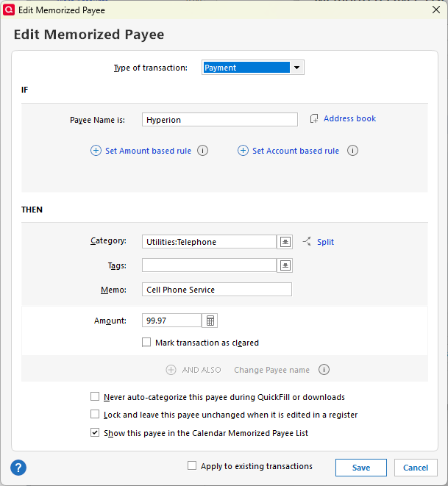Viewport: 448px width, 486px height.
Task: Click the Cancel button
Action: tap(416, 468)
